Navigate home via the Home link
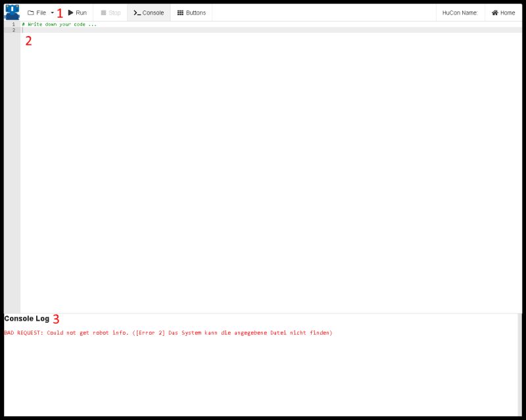 tap(502, 12)
